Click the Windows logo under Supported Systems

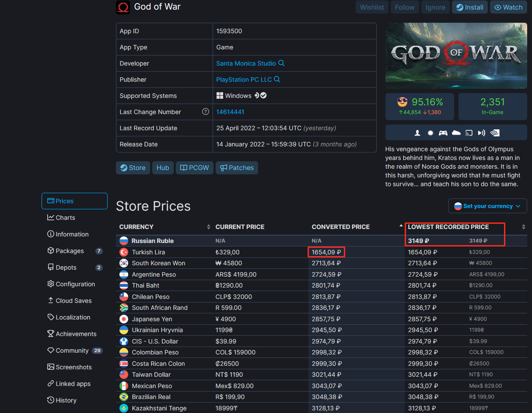click(220, 96)
